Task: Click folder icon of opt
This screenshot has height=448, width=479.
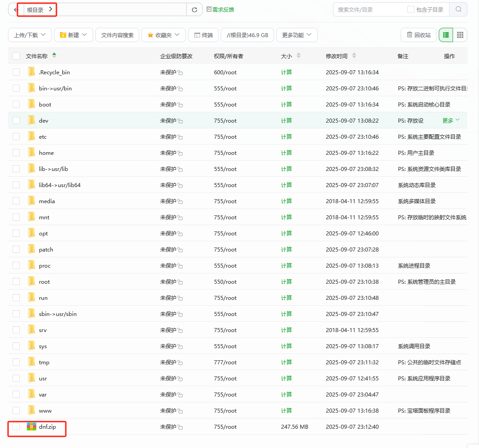Action: tap(31, 233)
